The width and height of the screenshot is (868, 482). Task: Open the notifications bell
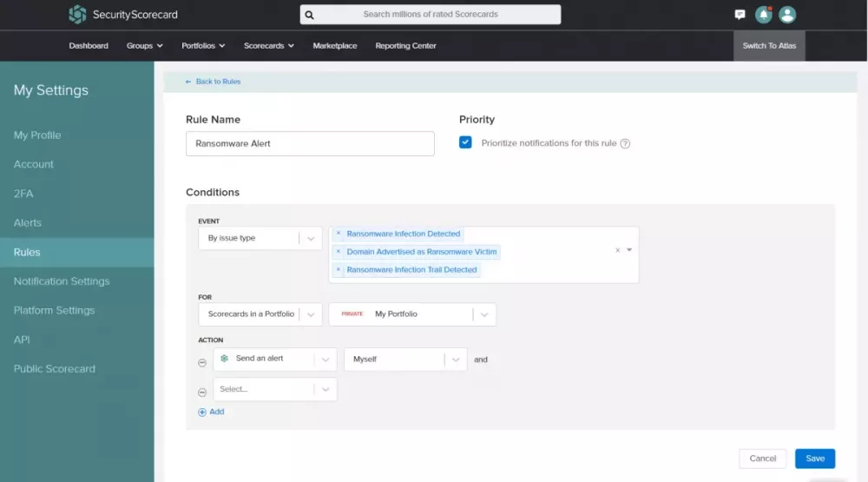(x=763, y=15)
